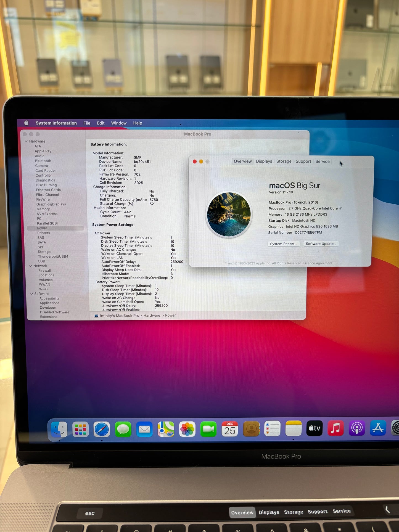Select Thunderbolt/USB4 in the sidebar
This screenshot has width=399, height=532.
53,256
